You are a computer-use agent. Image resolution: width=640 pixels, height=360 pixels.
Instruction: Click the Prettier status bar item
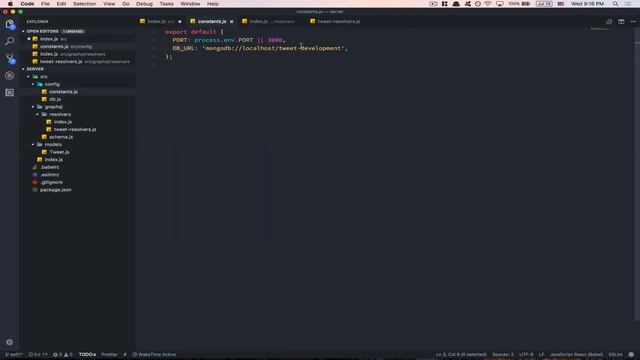[109, 355]
